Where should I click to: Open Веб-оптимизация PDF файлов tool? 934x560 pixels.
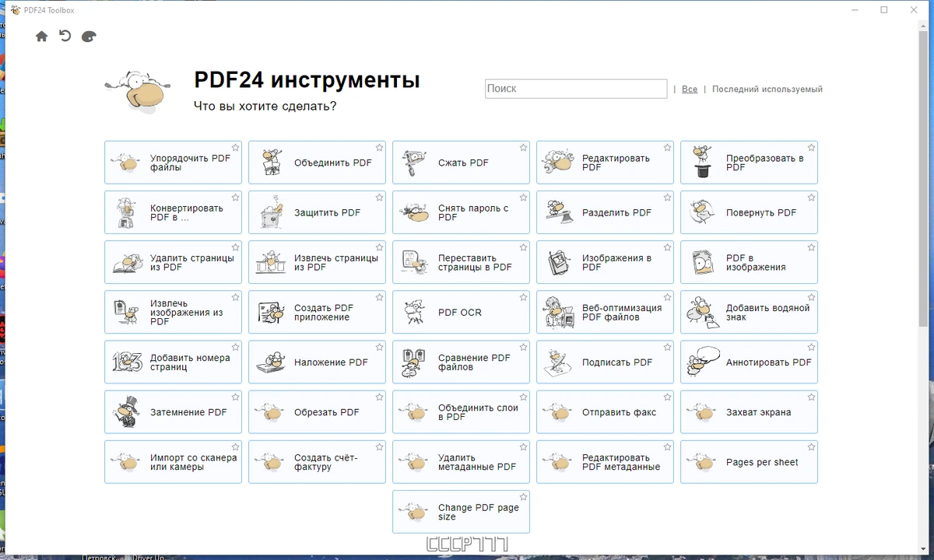point(605,312)
